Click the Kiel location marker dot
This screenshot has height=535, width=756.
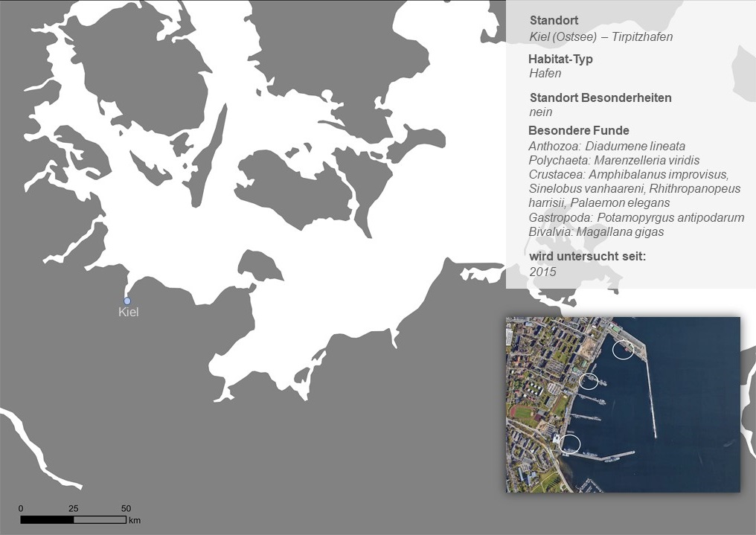pos(127,301)
